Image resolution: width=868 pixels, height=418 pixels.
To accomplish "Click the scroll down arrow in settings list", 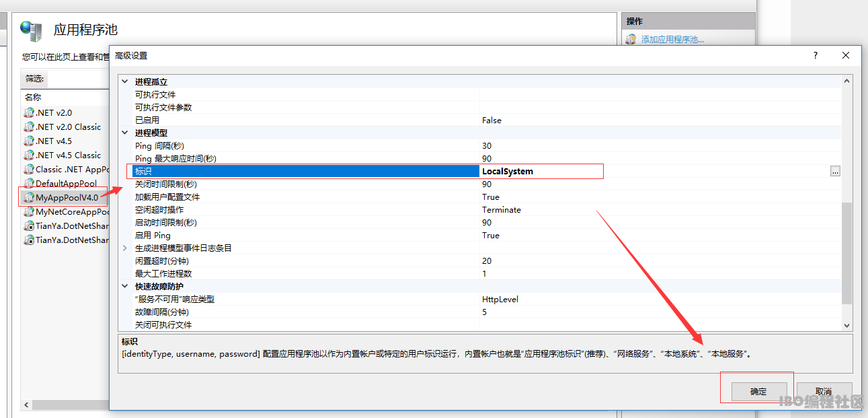I will tap(846, 325).
